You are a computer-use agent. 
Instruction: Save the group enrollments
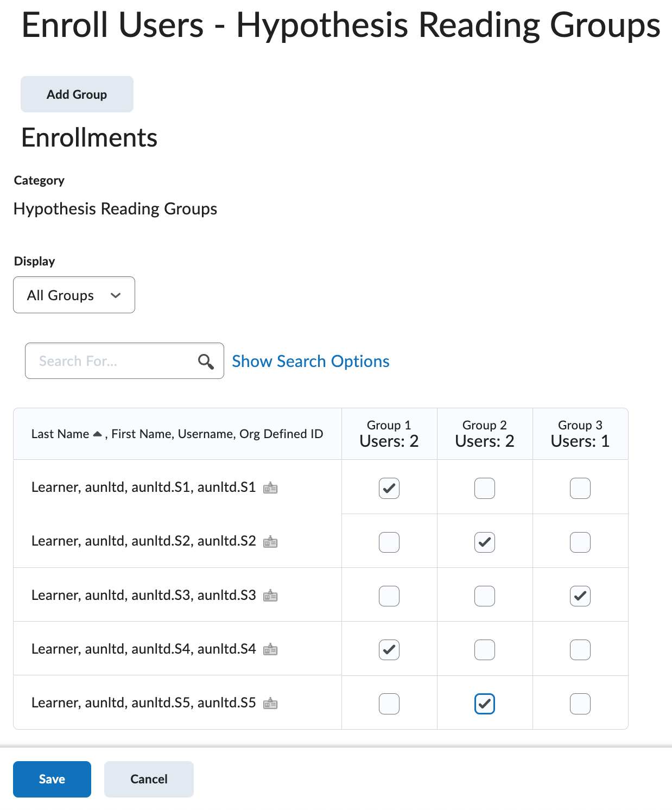[52, 779]
